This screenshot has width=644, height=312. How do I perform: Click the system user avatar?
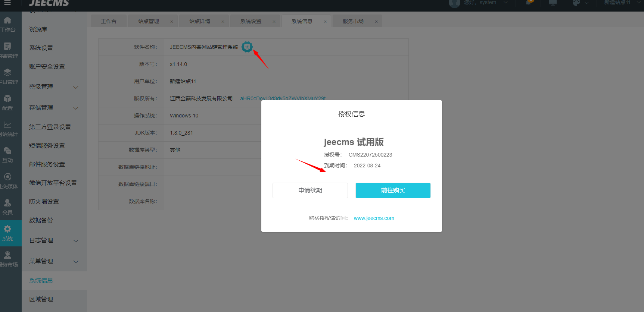click(454, 3)
